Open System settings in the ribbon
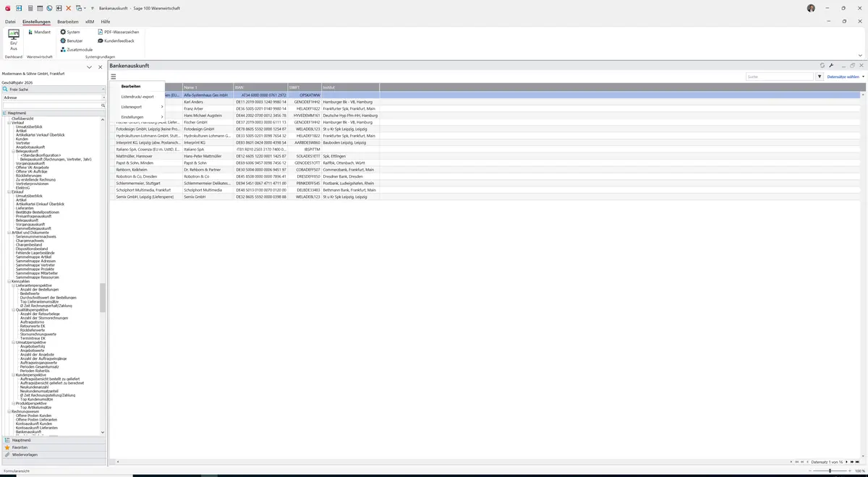The image size is (868, 477). click(70, 32)
